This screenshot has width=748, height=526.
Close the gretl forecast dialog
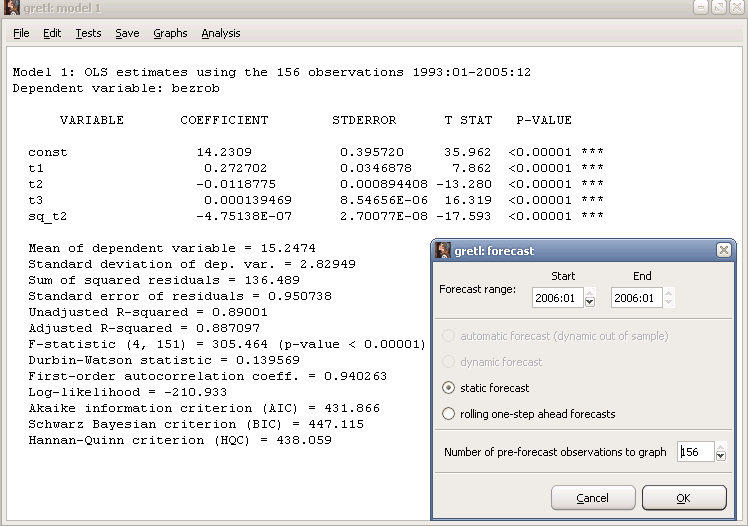[x=724, y=250]
